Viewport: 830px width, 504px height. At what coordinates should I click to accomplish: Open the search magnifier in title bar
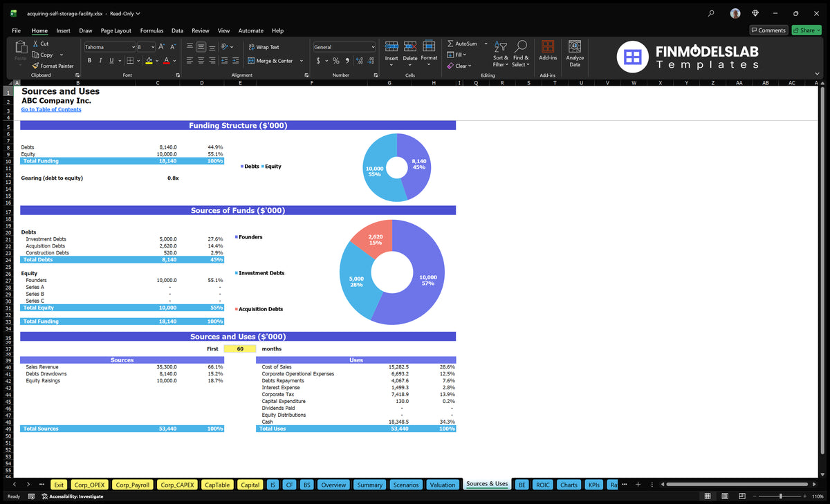pos(712,13)
